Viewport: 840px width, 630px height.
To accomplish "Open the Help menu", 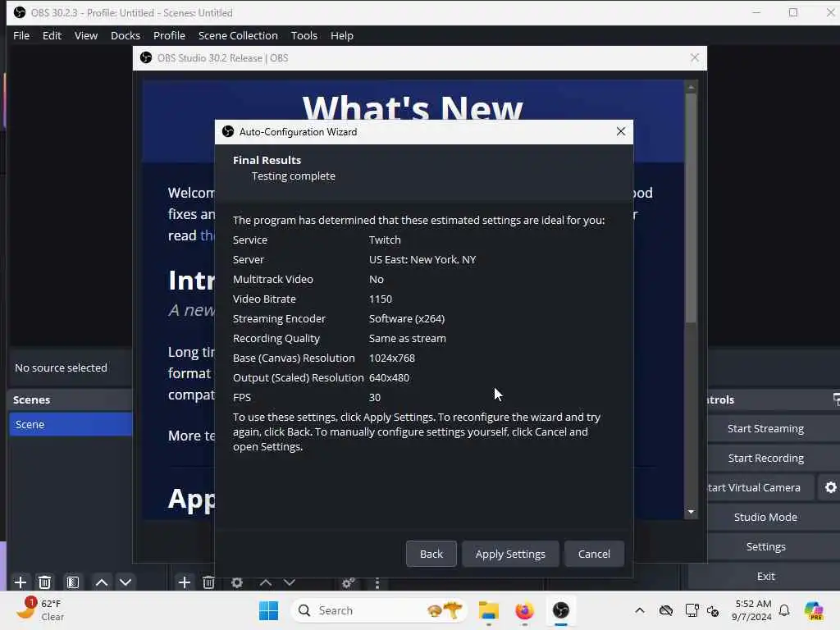I will point(342,35).
